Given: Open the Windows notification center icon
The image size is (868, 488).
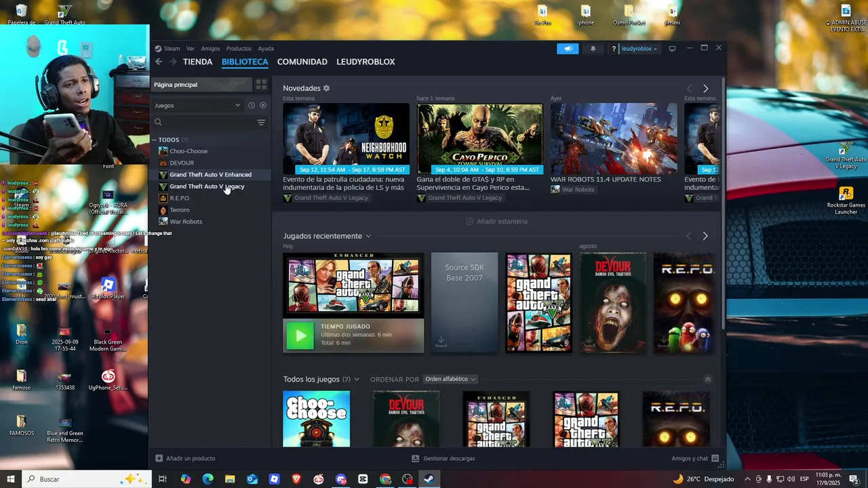Looking at the screenshot, I should pos(854,479).
